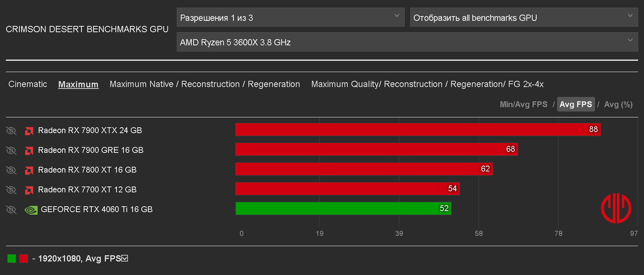644x275 pixels.
Task: Click the red bar showing 54 FPS
Action: click(x=347, y=189)
